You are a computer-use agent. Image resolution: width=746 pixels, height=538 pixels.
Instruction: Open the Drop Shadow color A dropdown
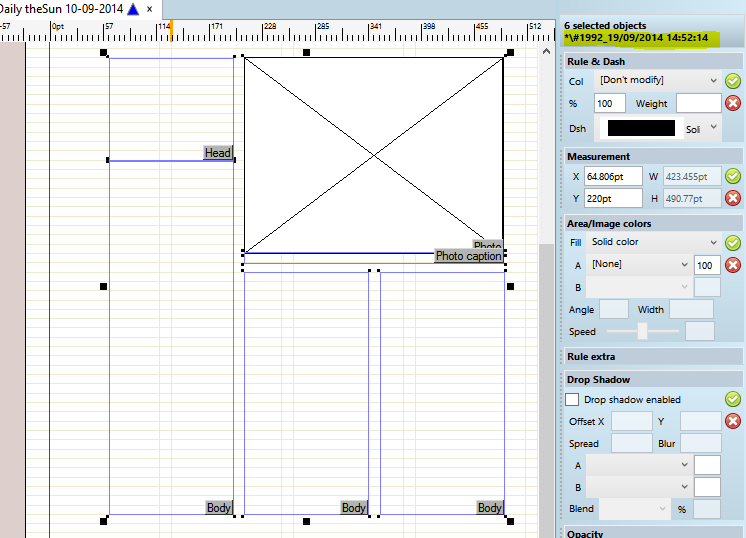[638, 465]
